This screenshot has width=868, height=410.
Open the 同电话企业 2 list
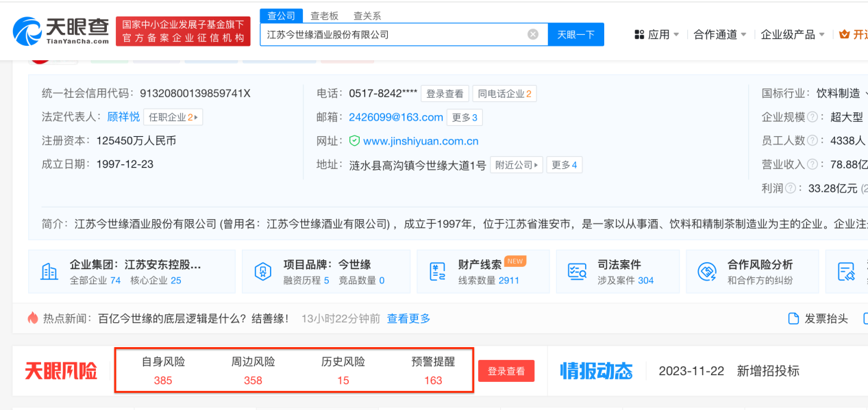[504, 94]
